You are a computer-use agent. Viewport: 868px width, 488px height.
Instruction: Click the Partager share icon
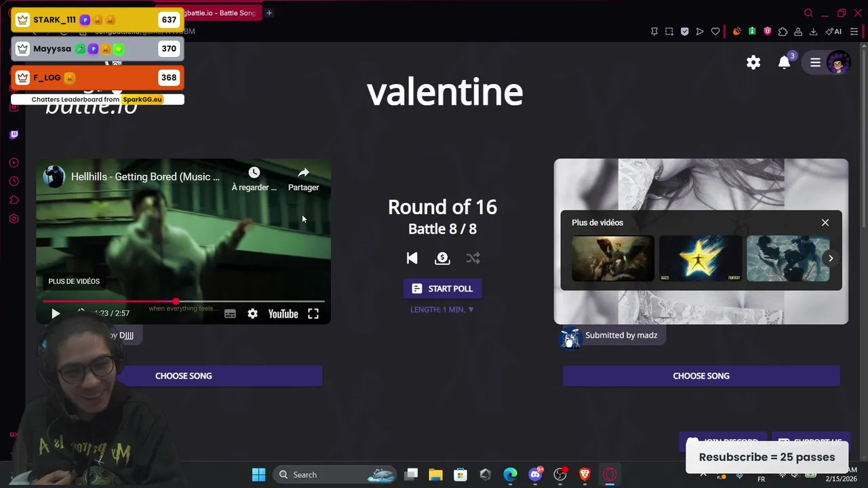tap(303, 173)
